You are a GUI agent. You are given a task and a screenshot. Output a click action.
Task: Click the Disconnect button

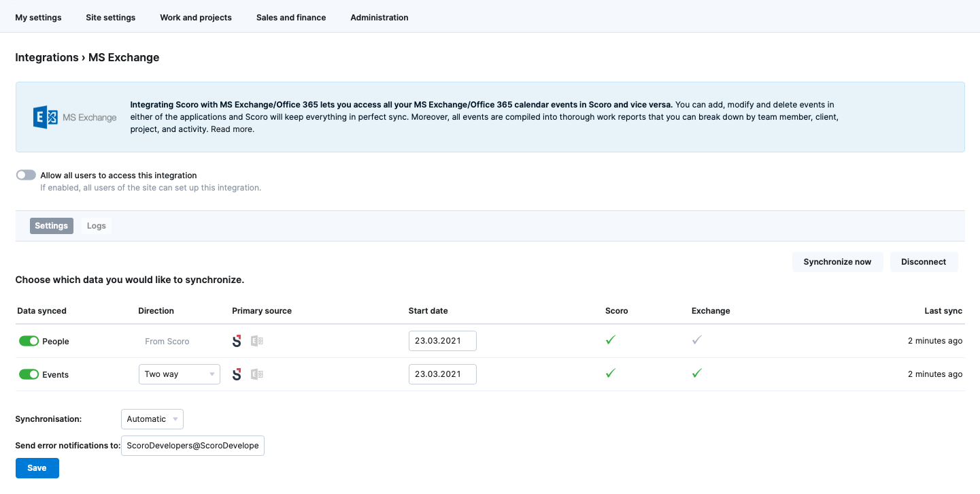coord(924,262)
